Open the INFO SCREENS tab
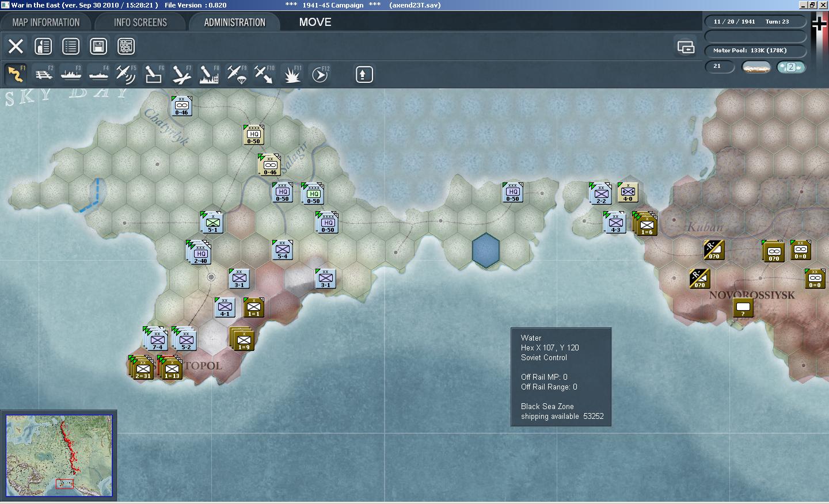The image size is (829, 504). click(140, 22)
